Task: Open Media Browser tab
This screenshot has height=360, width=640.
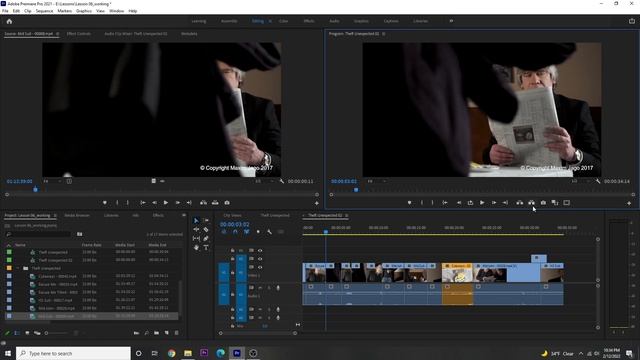Action: click(x=77, y=215)
